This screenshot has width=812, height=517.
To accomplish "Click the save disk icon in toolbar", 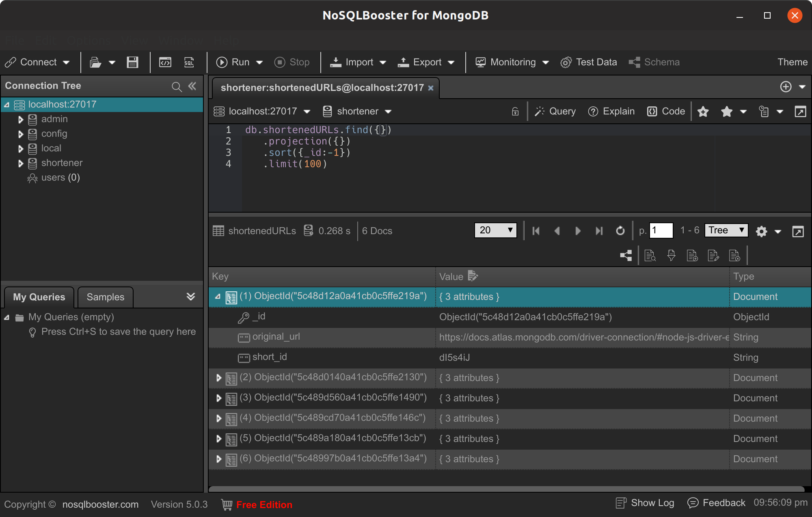I will point(132,62).
